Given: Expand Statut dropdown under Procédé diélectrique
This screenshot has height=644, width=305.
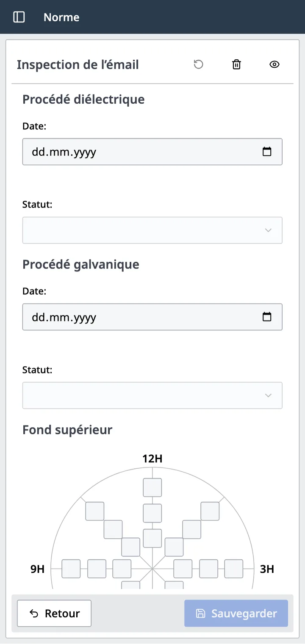Looking at the screenshot, I should pyautogui.click(x=152, y=230).
